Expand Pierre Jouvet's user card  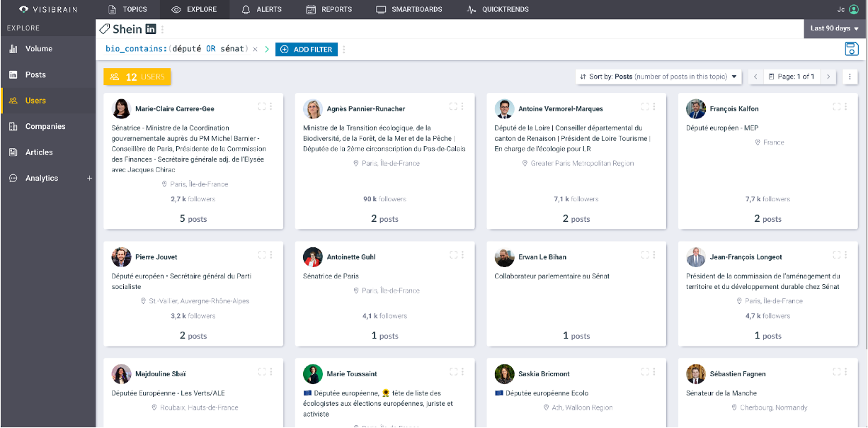[x=262, y=254]
